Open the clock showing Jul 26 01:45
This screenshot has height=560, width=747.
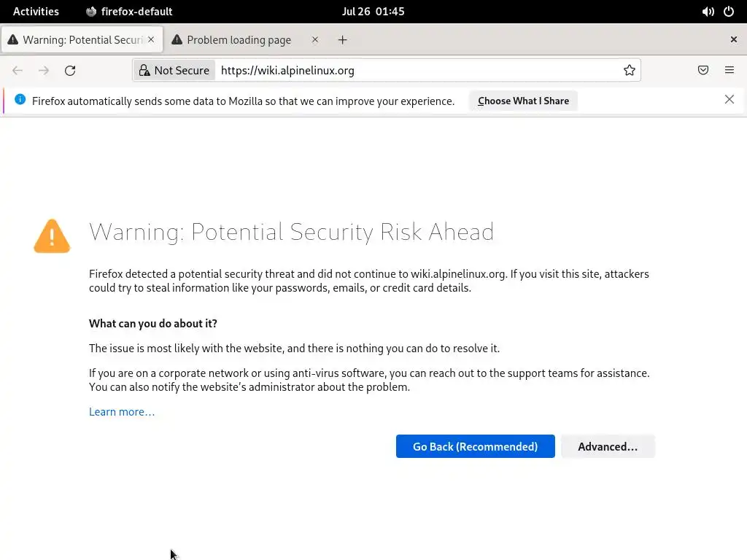point(373,12)
